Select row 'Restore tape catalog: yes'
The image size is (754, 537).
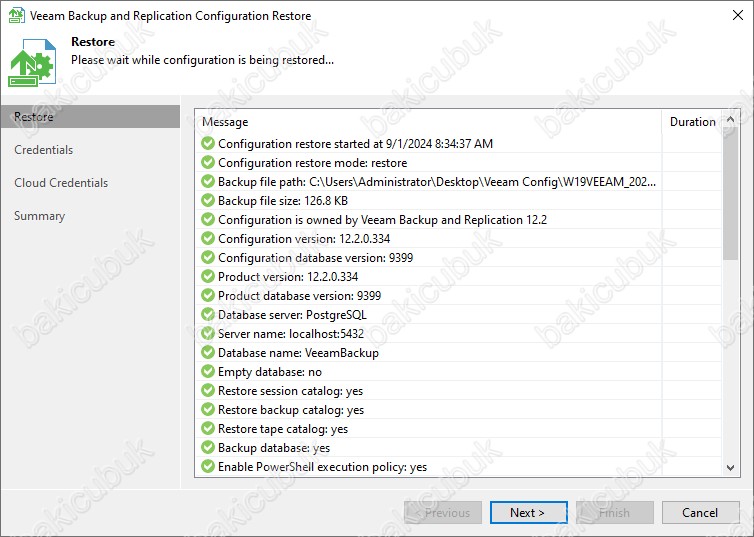pos(459,428)
